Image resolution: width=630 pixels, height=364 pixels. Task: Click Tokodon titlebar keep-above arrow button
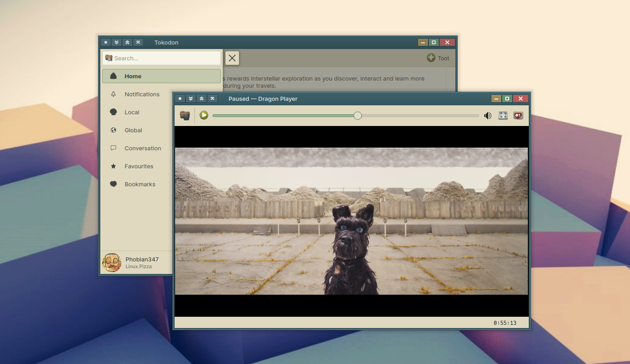click(x=138, y=42)
